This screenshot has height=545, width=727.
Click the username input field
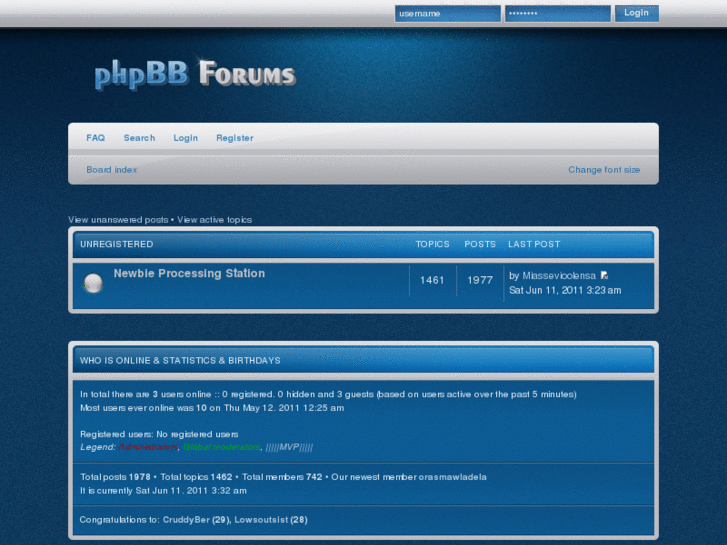[x=447, y=13]
